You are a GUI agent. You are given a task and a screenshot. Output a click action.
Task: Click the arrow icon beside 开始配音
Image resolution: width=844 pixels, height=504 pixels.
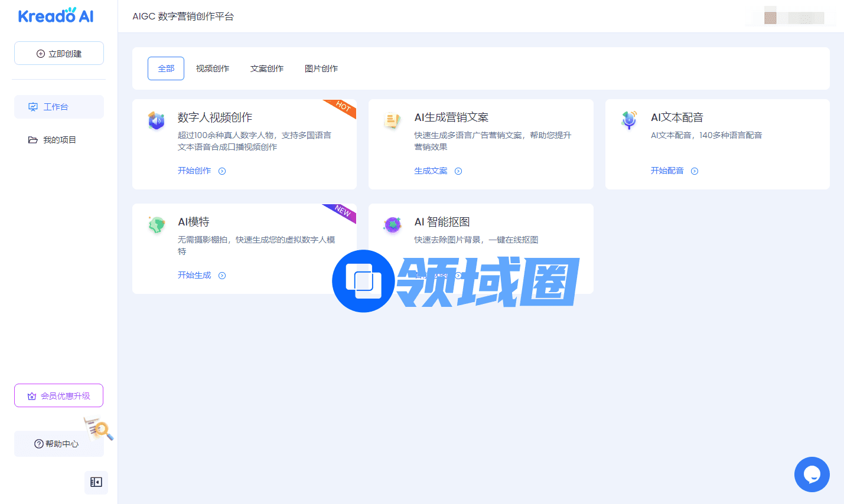(x=695, y=171)
